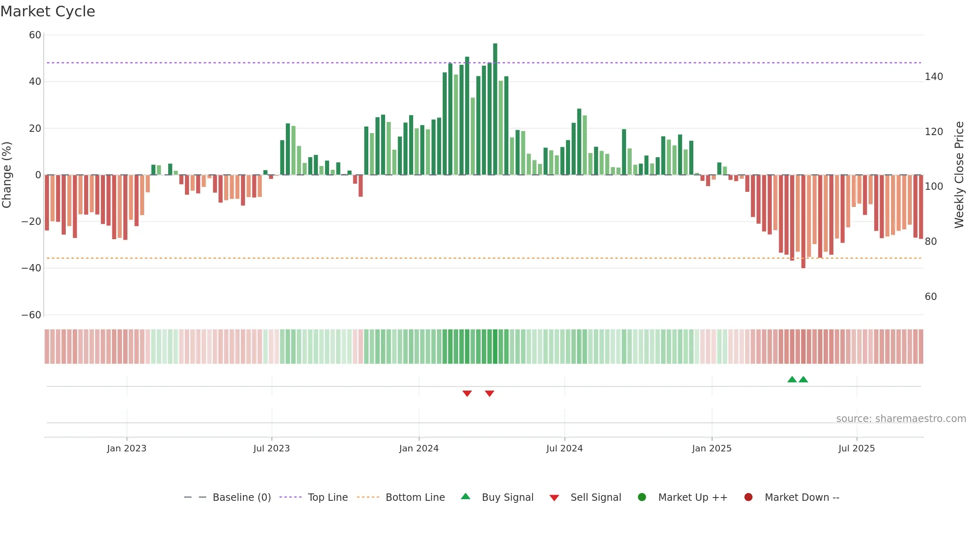Click the Sell Signal legend entry
The image size is (980, 551).
point(585,497)
